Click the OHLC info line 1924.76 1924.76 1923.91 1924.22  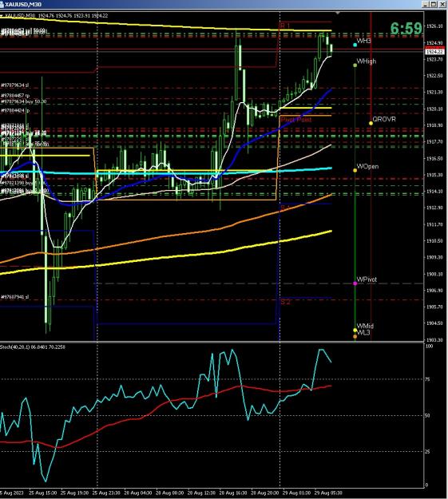coord(73,16)
